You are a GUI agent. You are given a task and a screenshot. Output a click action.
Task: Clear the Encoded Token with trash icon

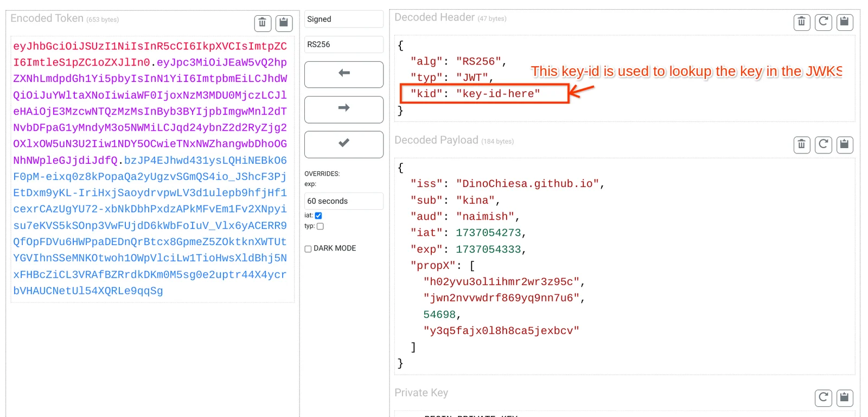pyautogui.click(x=263, y=23)
